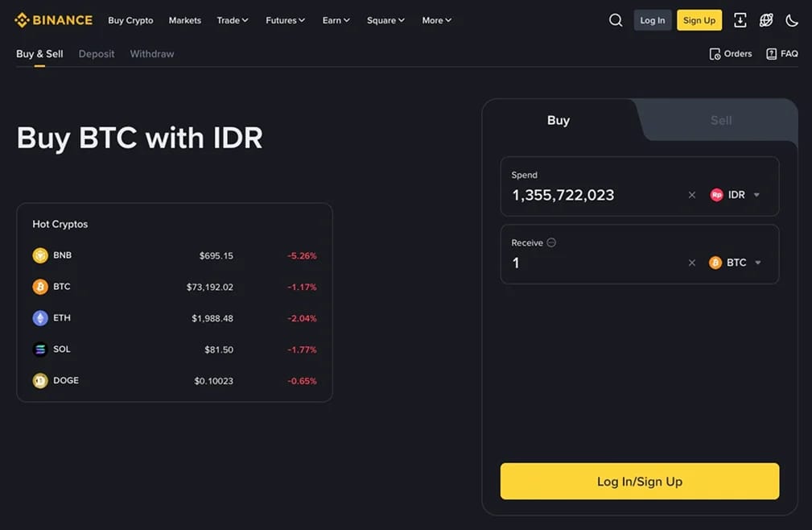812x530 pixels.
Task: Expand the More menu
Action: [436, 20]
